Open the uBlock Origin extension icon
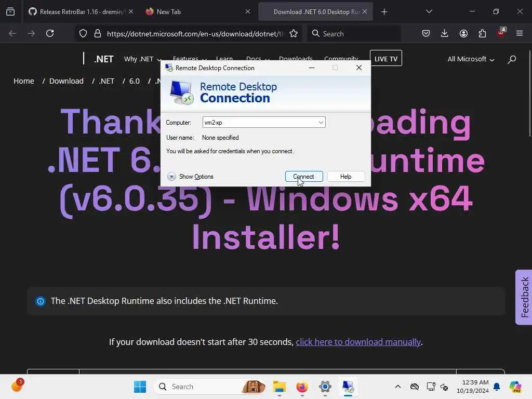 tap(501, 33)
